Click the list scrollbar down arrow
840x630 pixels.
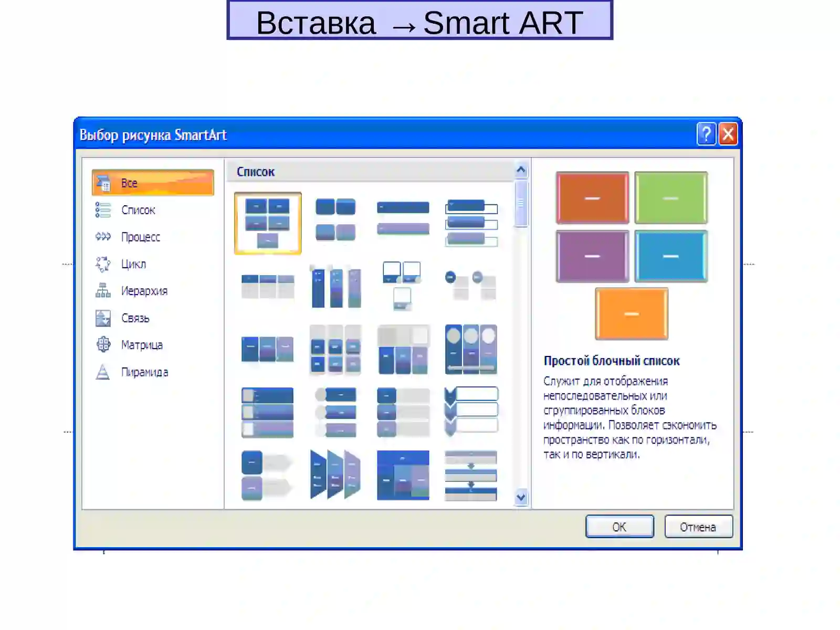click(521, 497)
